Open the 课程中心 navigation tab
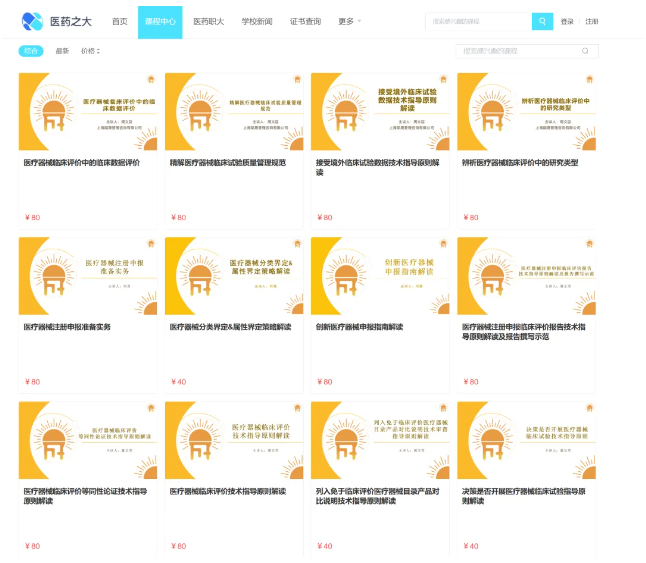This screenshot has width=646, height=563. pos(160,22)
